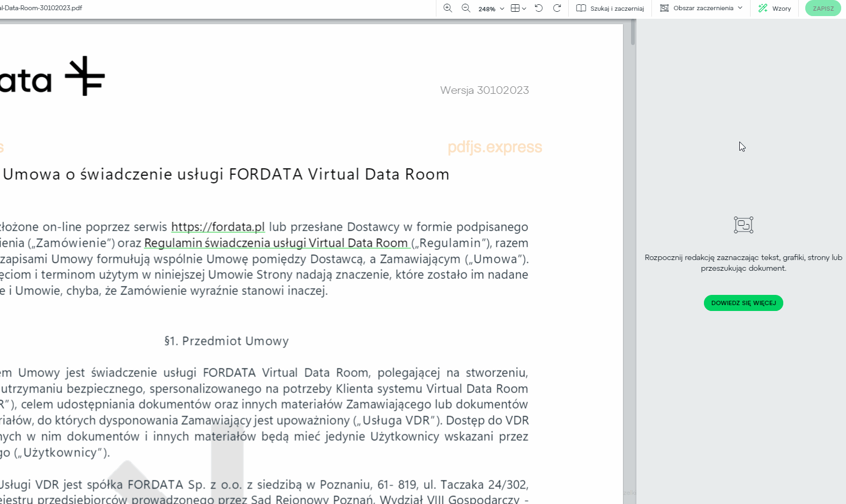The image size is (846, 504).
Task: Open the page layout view dropdown
Action: point(518,8)
